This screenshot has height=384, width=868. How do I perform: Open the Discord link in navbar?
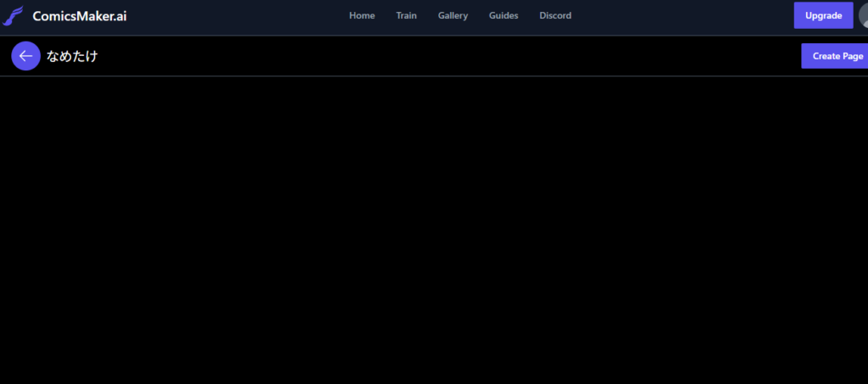click(x=555, y=15)
